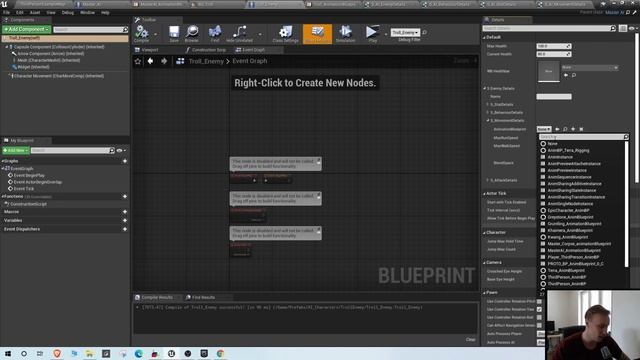Open Brave browser from taskbar
Viewport: 640px width, 360px height.
(57, 353)
